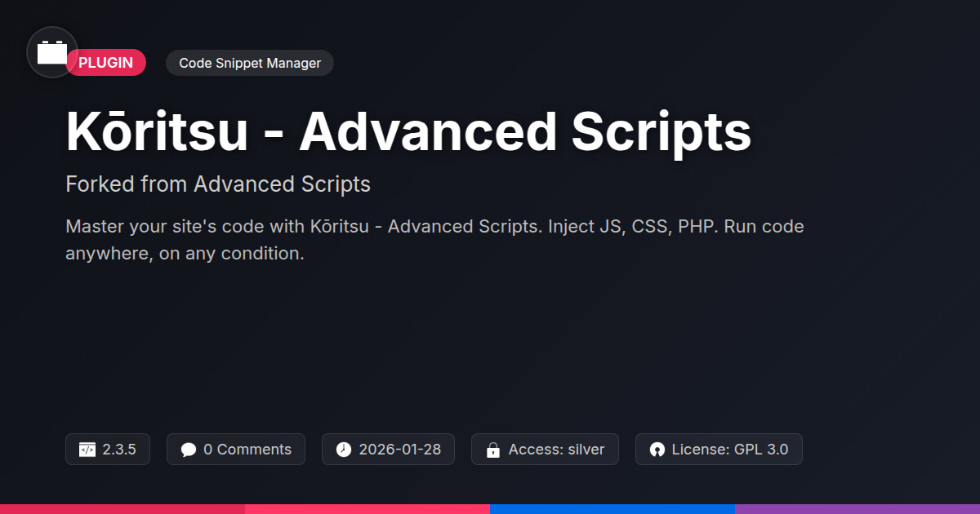Viewport: 980px width, 514px height.
Task: Click the Kōritsu - Advanced Scripts title
Action: pos(408,132)
